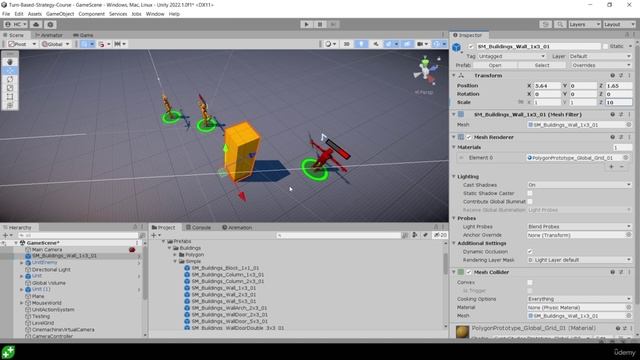The image size is (640, 360).
Task: Open the Global handle rotation dropdown
Action: [56, 44]
